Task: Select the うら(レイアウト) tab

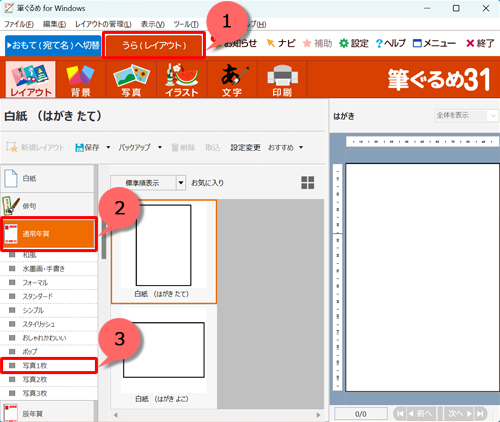Action: [x=154, y=45]
